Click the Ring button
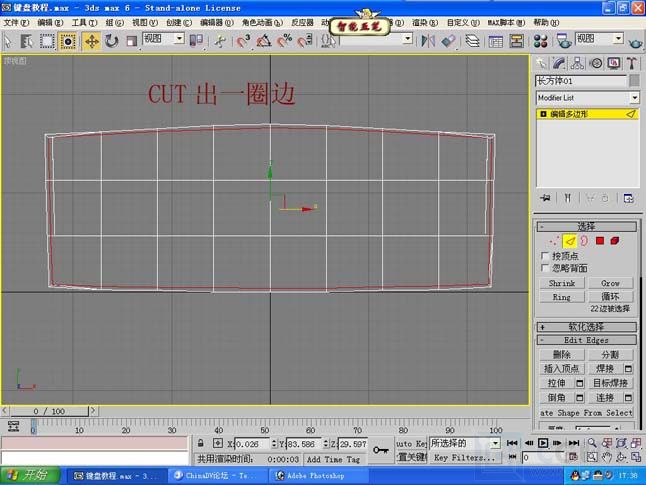 pyautogui.click(x=562, y=297)
